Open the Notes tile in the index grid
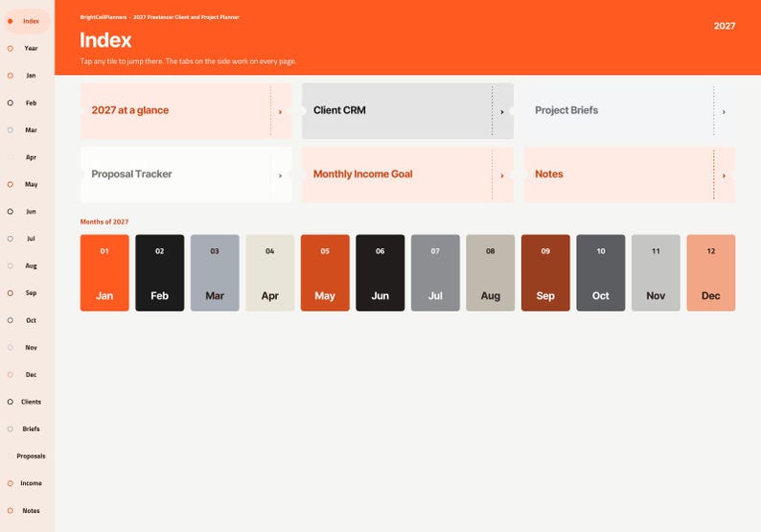 630,174
